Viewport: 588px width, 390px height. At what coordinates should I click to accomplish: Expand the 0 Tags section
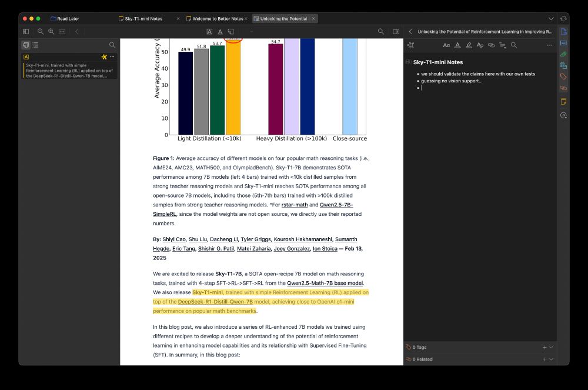[552, 347]
